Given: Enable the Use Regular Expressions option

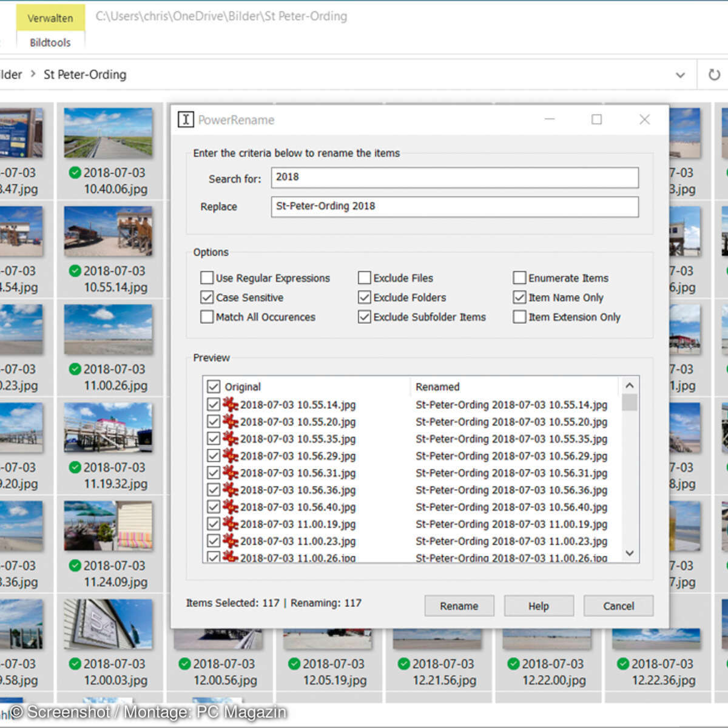Looking at the screenshot, I should (207, 277).
